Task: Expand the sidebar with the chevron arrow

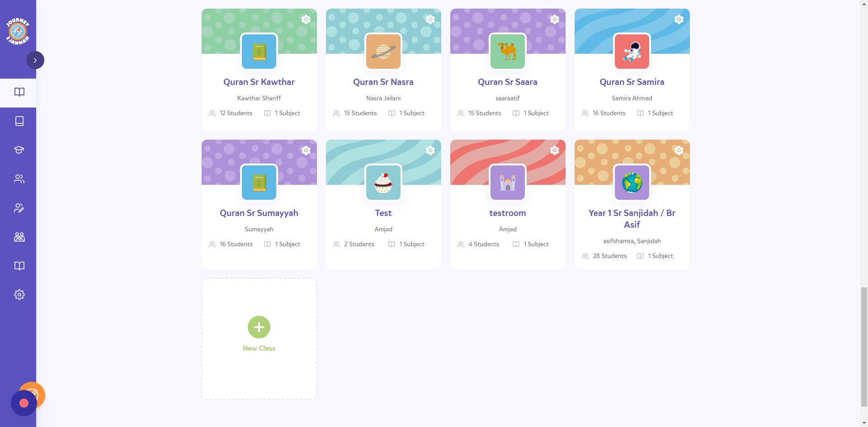Action: tap(35, 60)
